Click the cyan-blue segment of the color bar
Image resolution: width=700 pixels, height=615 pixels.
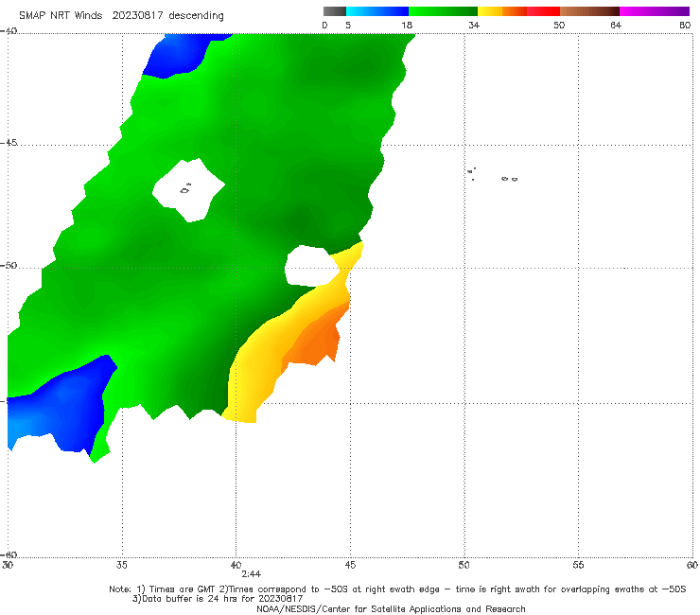(377, 11)
